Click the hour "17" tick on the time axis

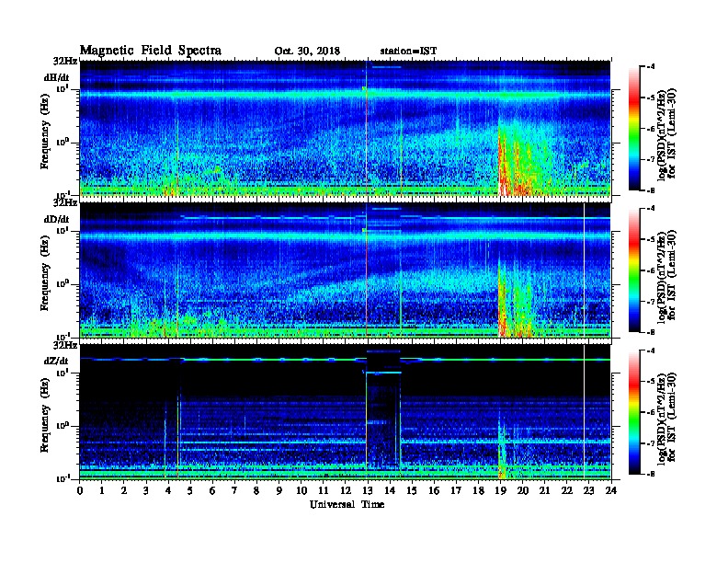[x=456, y=490]
